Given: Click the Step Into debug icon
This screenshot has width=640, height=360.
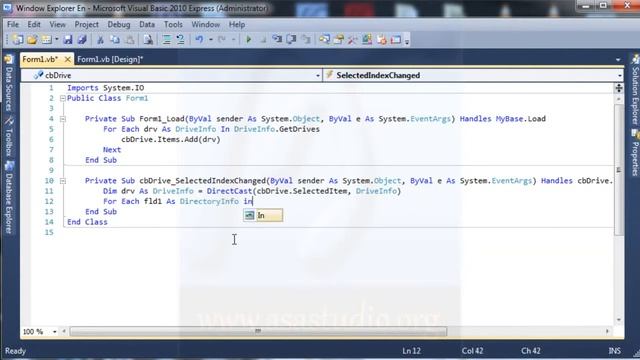Looking at the screenshot, I should pos(277,40).
